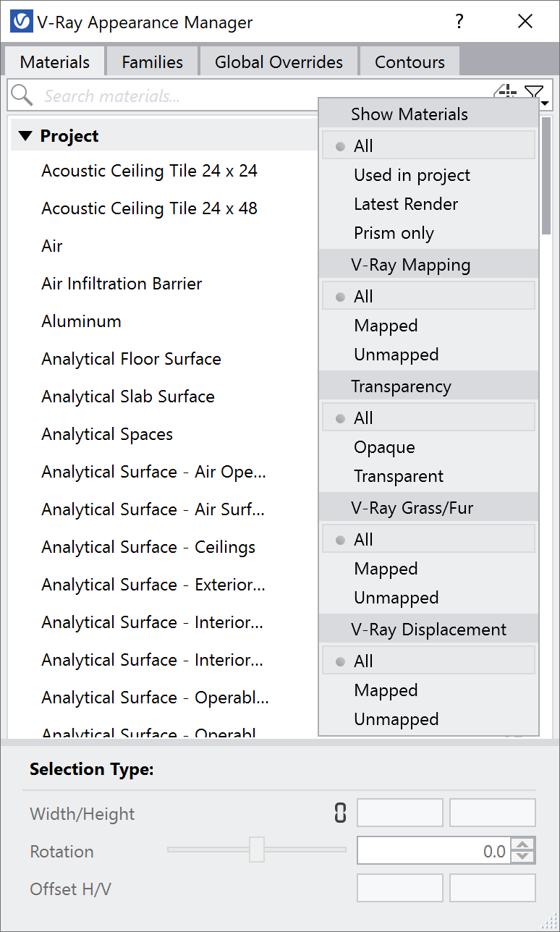Select All under V-Ray Grass/Fur
560x932 pixels.
pyautogui.click(x=428, y=539)
